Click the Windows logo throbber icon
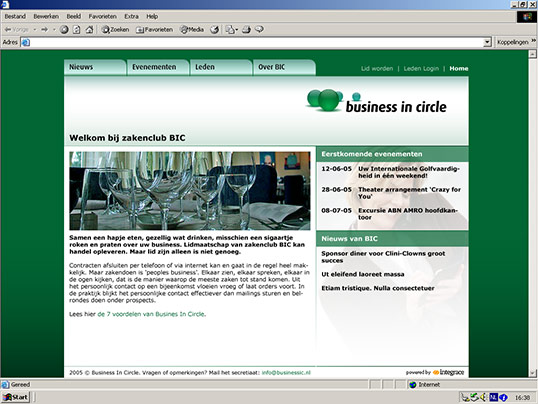Viewport: 538px width, 404px height. point(527,17)
